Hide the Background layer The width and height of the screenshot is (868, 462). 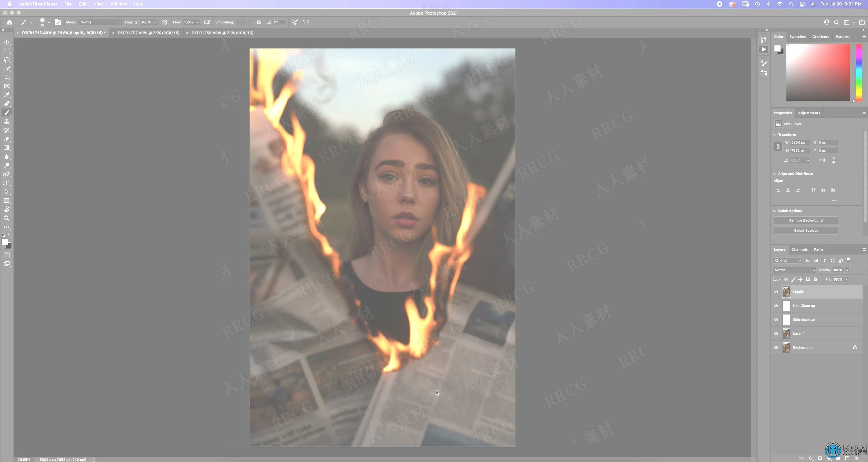(x=776, y=347)
